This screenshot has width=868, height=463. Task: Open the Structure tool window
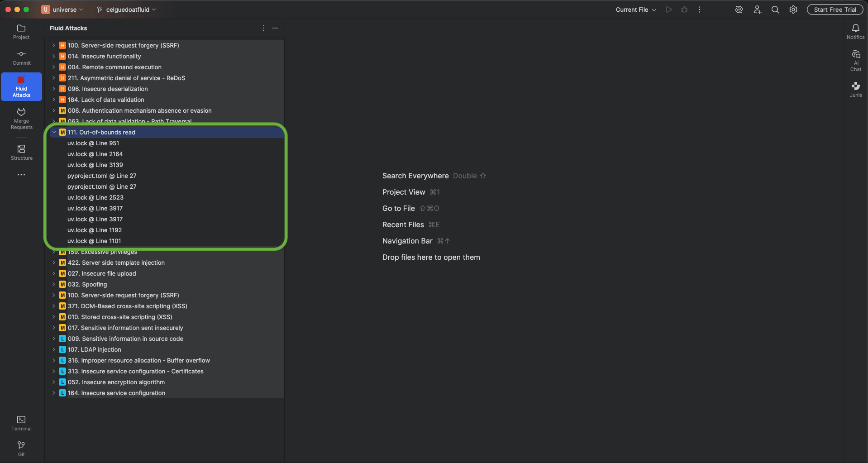click(21, 153)
